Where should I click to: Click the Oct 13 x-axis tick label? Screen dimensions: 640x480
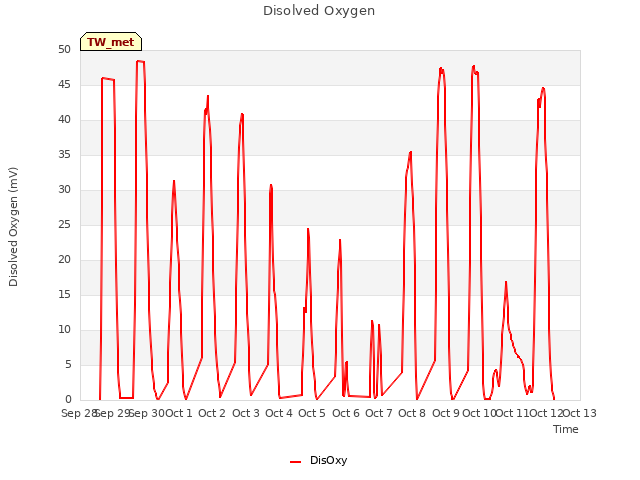(580, 413)
